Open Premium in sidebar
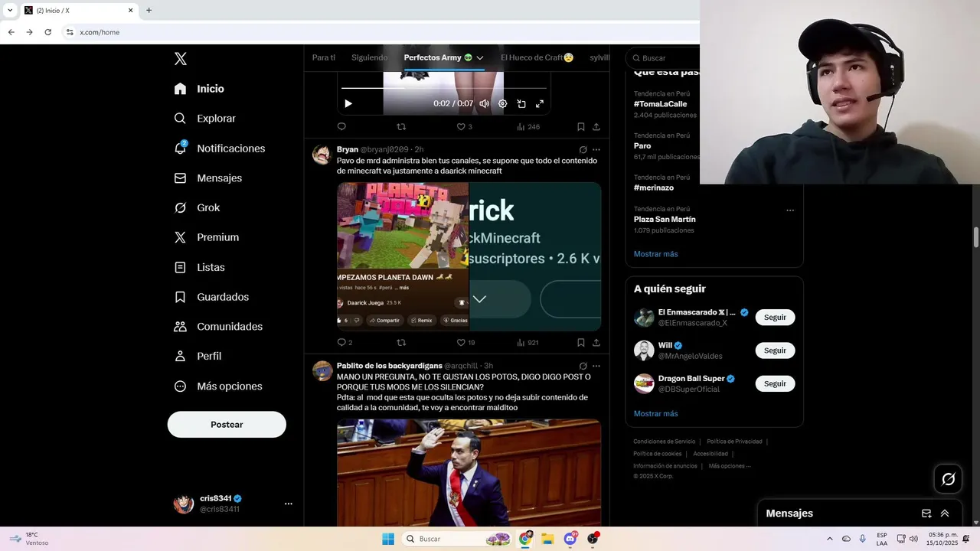 click(206, 237)
